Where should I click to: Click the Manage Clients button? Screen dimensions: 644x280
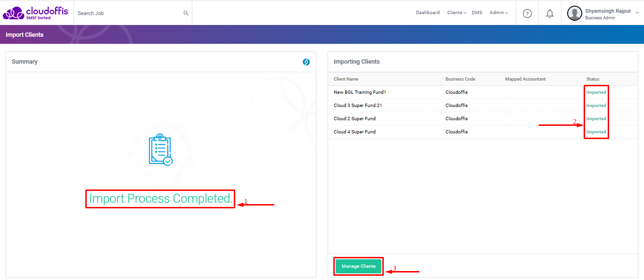click(358, 266)
